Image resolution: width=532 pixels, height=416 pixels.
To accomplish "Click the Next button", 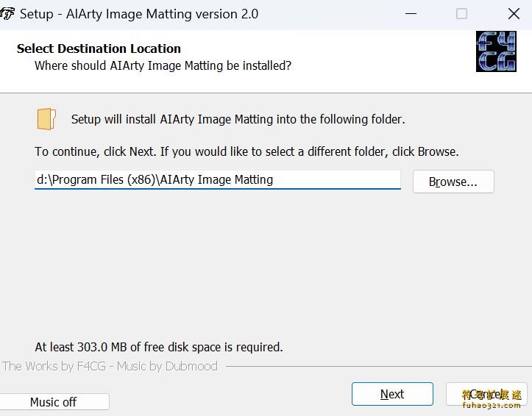I will pyautogui.click(x=392, y=394).
